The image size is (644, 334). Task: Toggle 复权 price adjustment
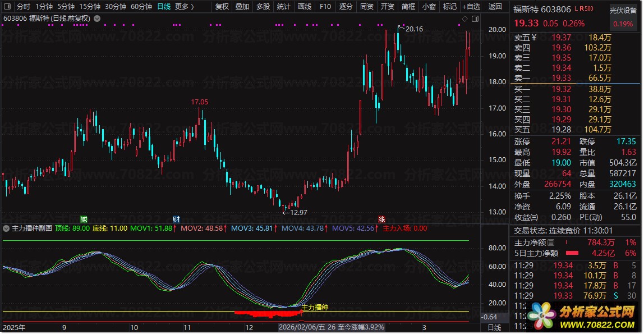(x=222, y=7)
